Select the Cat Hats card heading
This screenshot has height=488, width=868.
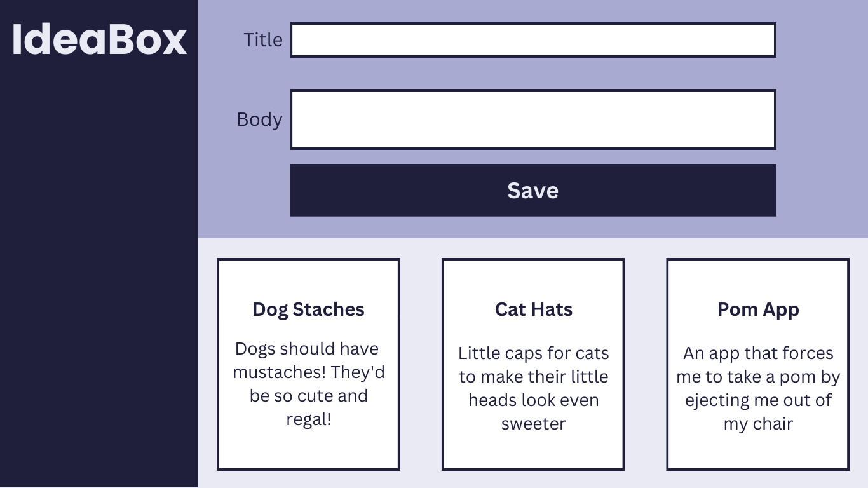(533, 309)
